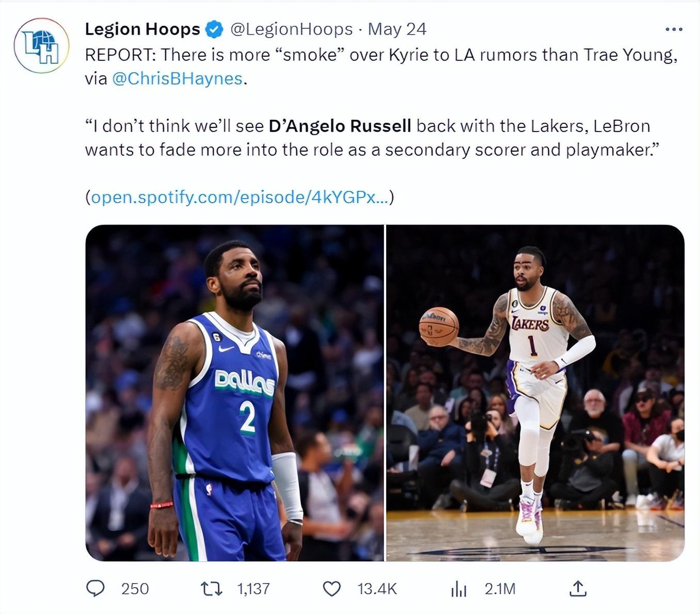Click the 13.4K likes count
The height and width of the screenshot is (614, 700).
tap(377, 589)
